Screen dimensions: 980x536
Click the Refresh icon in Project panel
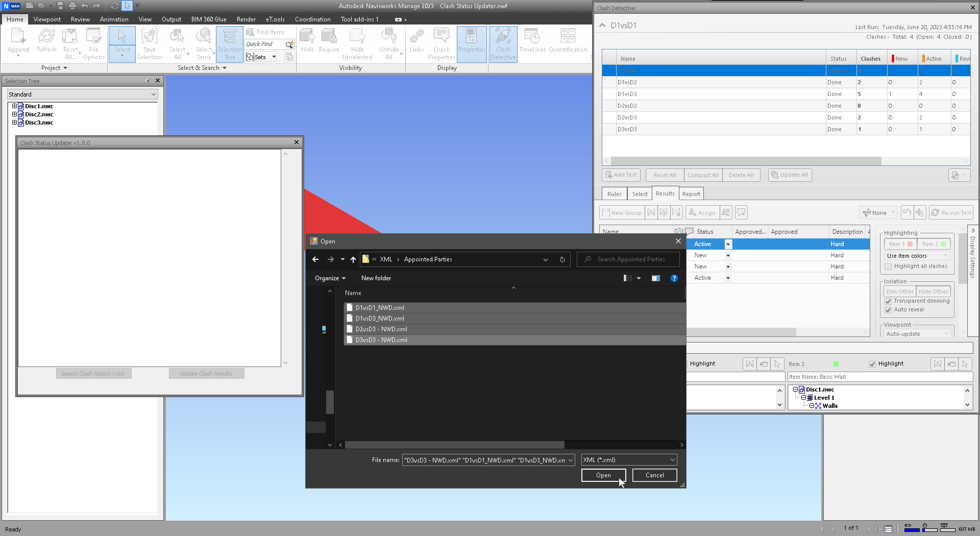(x=46, y=41)
